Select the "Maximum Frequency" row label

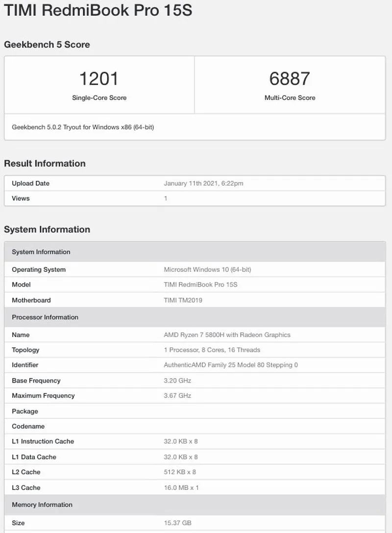43,395
